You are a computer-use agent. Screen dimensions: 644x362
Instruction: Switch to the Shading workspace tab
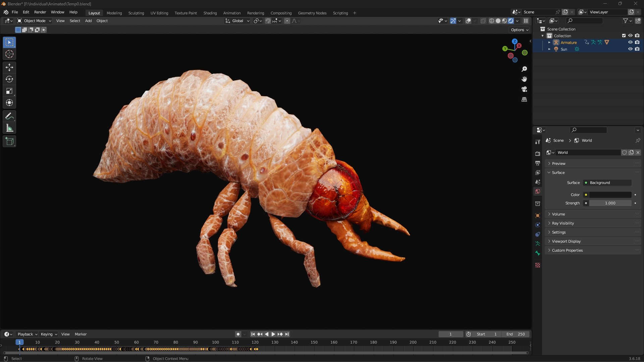[x=210, y=13]
